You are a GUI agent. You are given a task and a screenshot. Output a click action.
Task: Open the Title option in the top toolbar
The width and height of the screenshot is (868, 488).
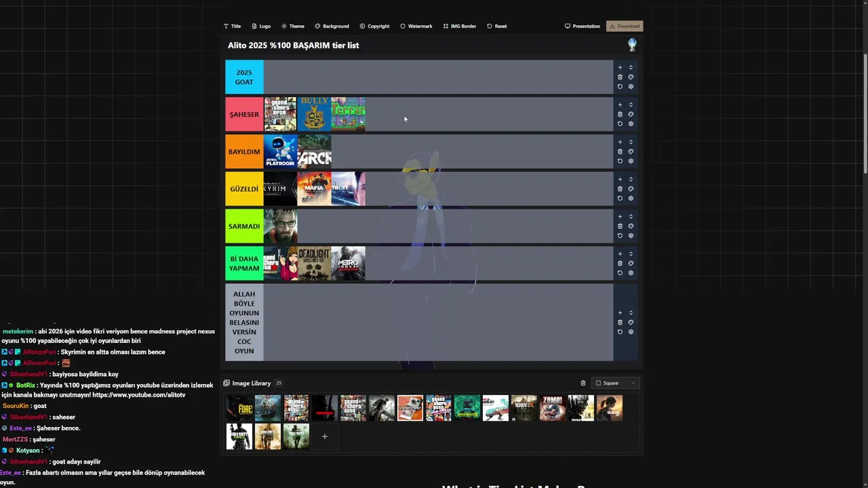(232, 26)
